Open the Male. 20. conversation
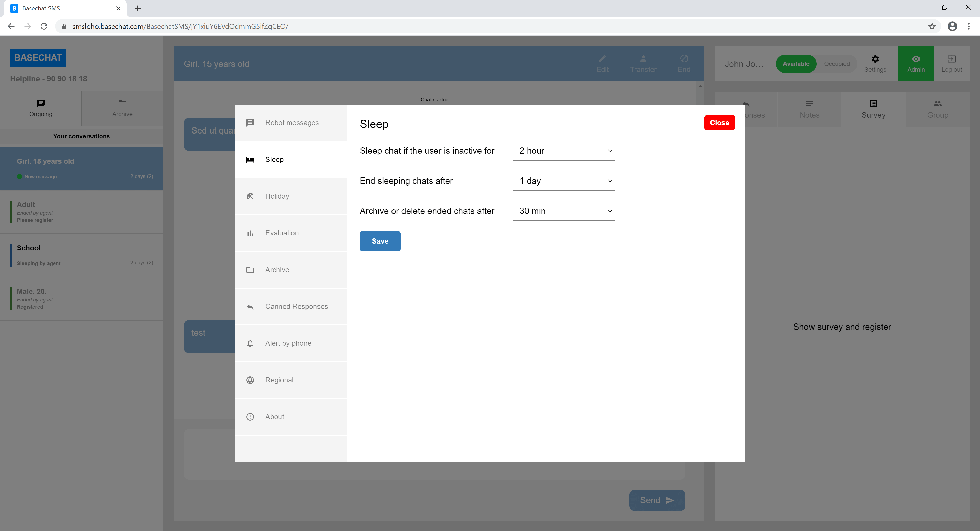The image size is (980, 531). (x=81, y=299)
